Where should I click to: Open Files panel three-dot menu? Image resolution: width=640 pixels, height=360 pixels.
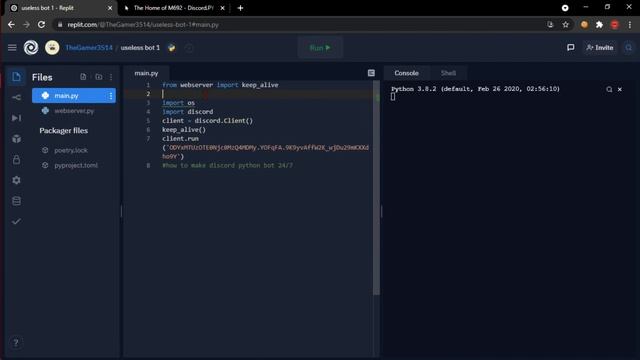(111, 77)
